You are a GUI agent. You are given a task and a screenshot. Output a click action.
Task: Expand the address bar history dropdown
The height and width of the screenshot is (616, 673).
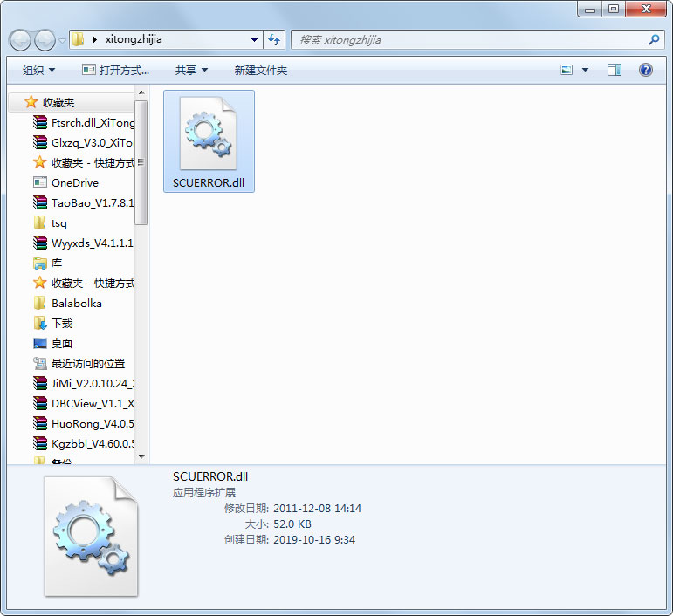[254, 39]
